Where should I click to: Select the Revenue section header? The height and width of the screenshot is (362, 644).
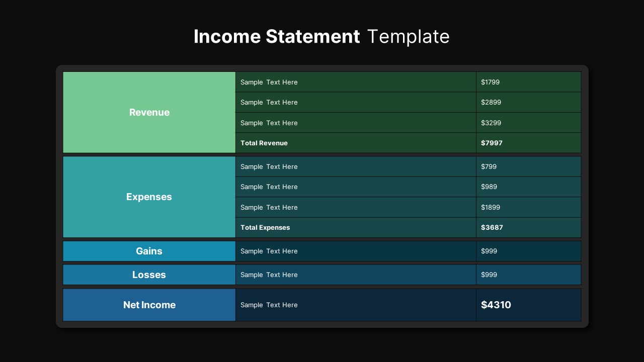point(149,112)
